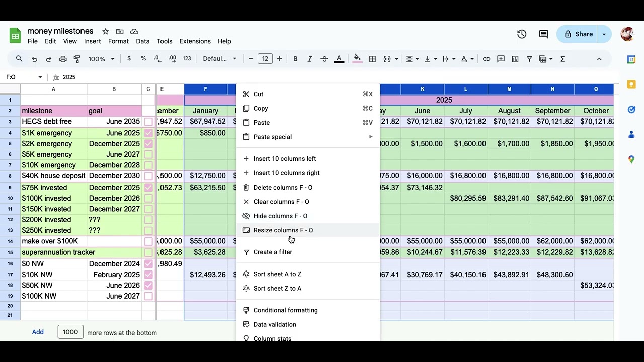Click the font size 12 field

(265, 59)
